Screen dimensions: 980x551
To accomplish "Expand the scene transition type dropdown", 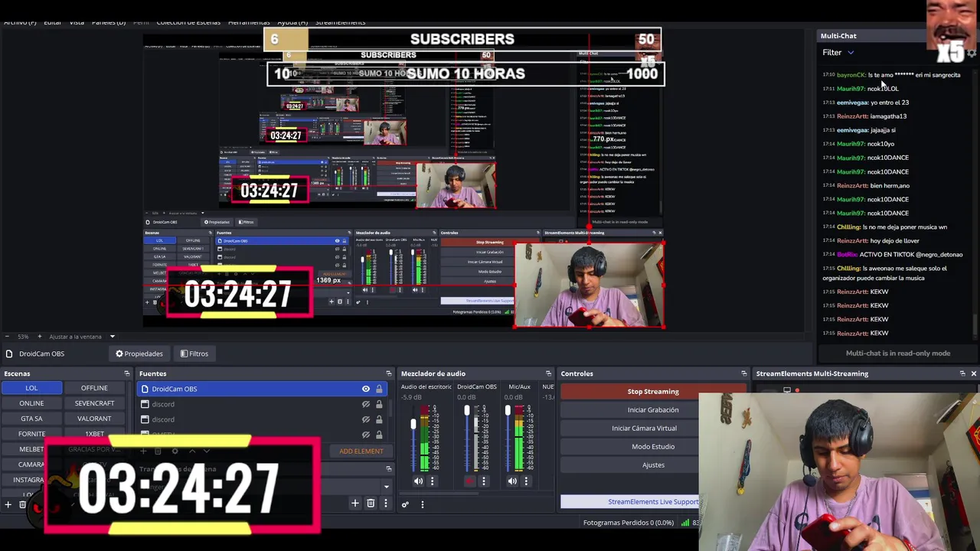I will (x=386, y=486).
